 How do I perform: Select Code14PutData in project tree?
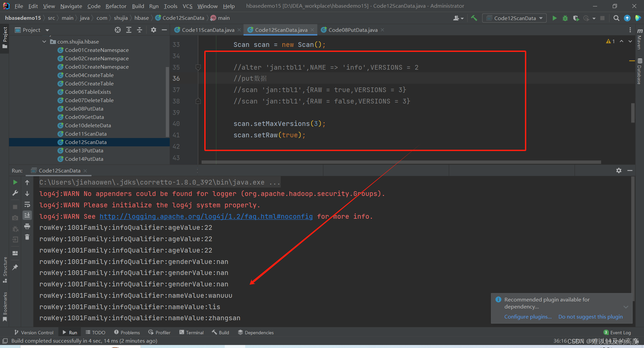pyautogui.click(x=84, y=159)
